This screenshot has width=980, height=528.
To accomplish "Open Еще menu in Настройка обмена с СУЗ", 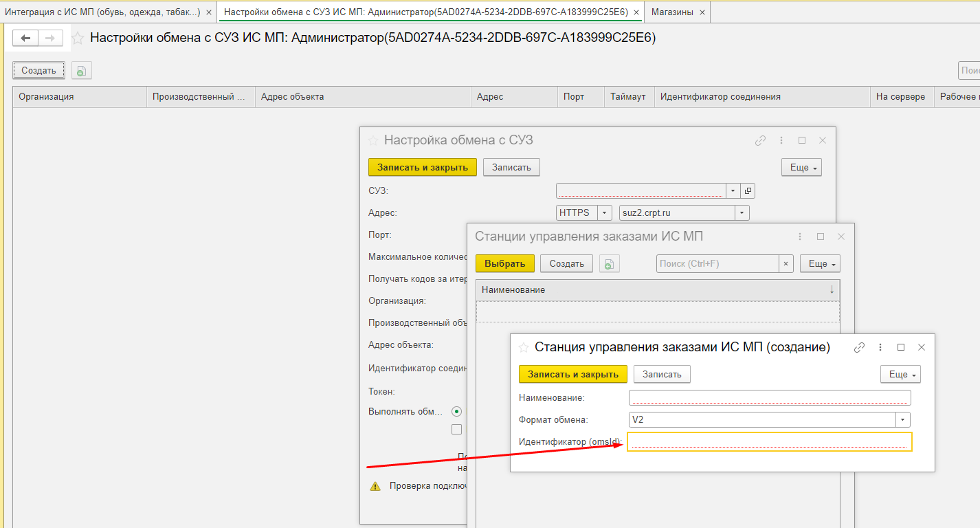I will [801, 167].
